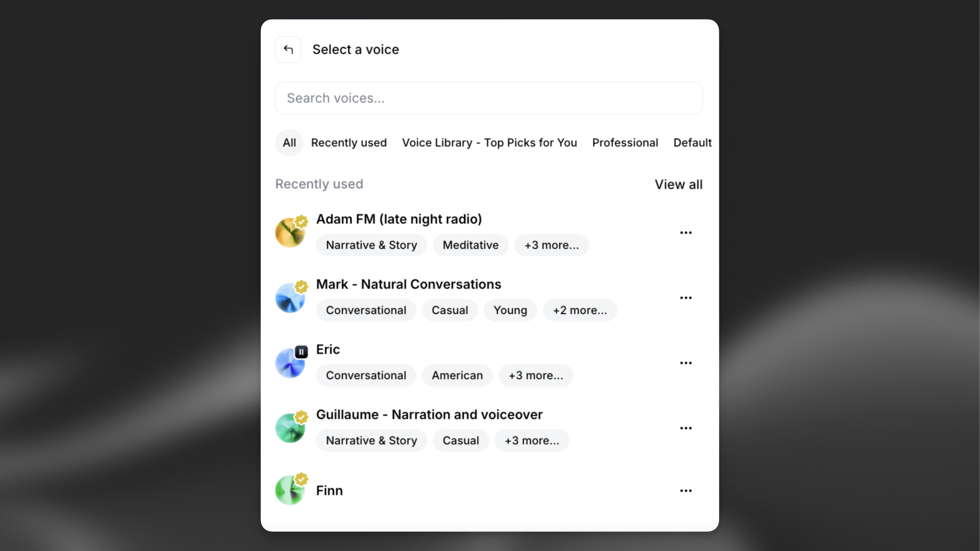Open more options for Eric voice
The height and width of the screenshot is (551, 980).
coord(686,363)
